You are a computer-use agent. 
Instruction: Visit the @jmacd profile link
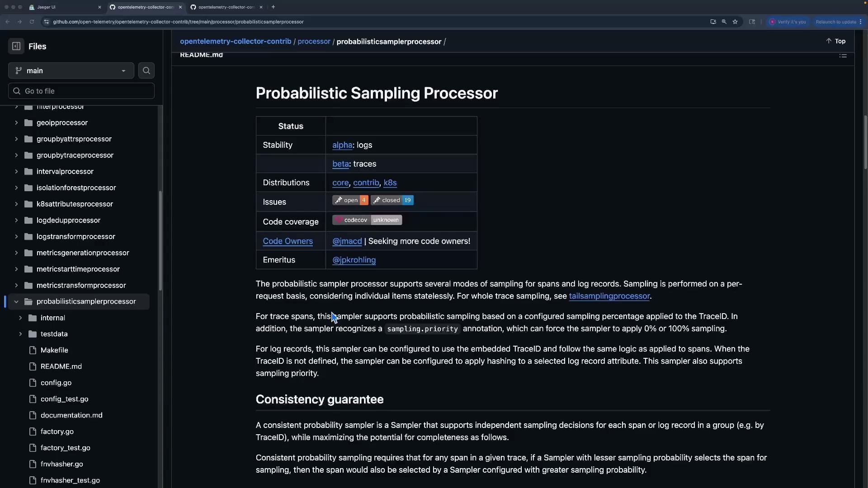coord(347,241)
